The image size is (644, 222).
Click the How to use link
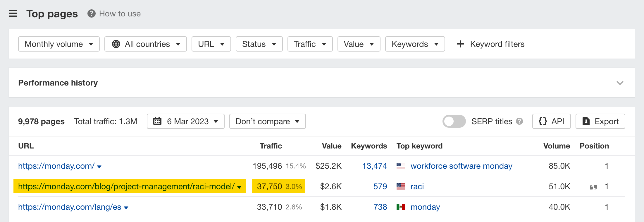120,13
